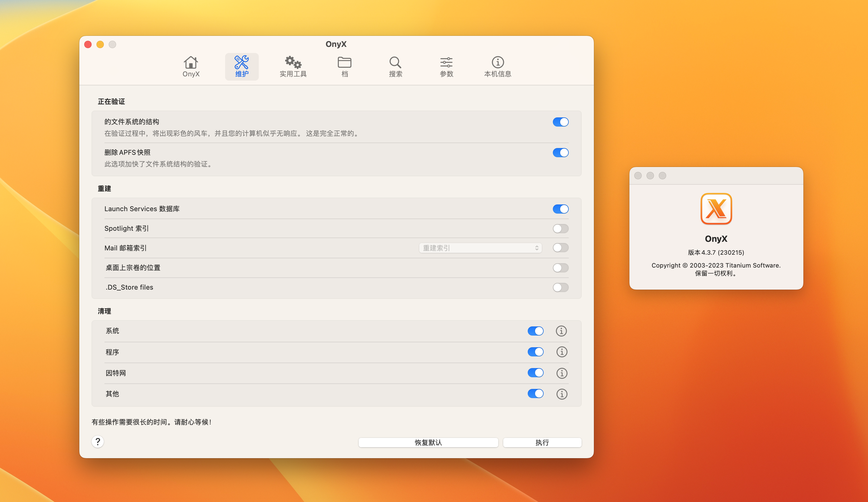Click info icon for 系统 cleaning

click(x=561, y=331)
